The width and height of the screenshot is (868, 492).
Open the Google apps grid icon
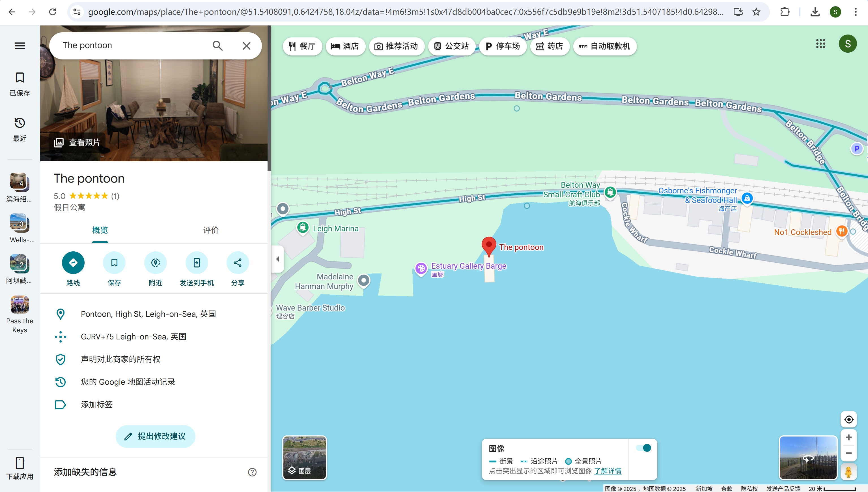[820, 44]
